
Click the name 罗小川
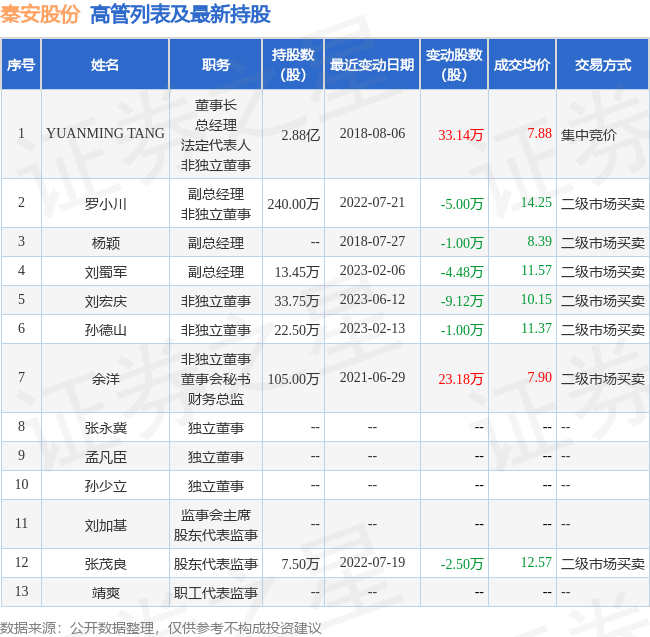point(105,204)
